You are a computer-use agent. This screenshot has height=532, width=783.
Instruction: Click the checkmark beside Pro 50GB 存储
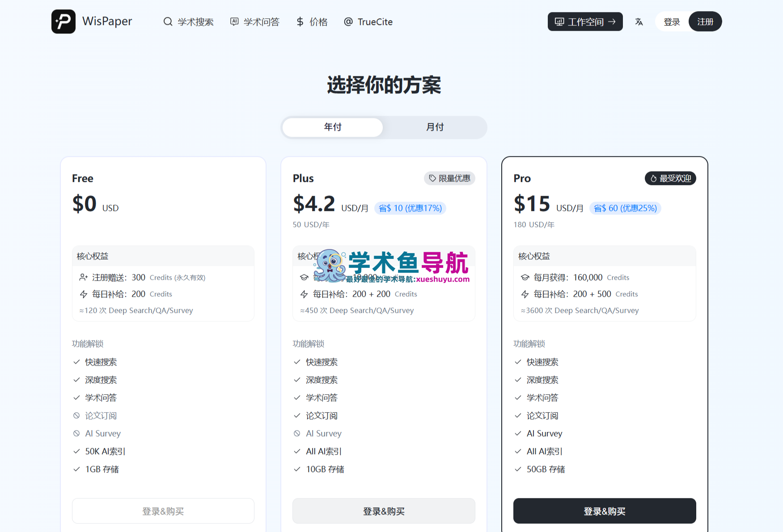pos(518,469)
